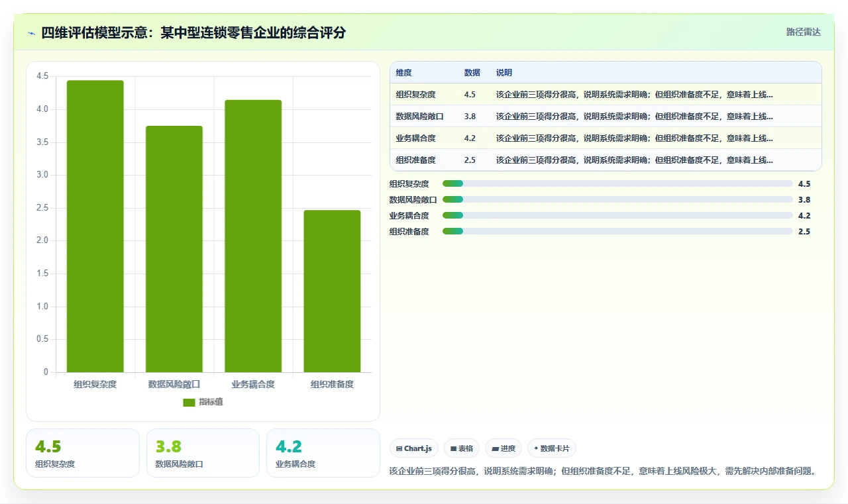Click the 四维评估模型示意 page title
Screen dimensions: 848x504
[x=193, y=32]
